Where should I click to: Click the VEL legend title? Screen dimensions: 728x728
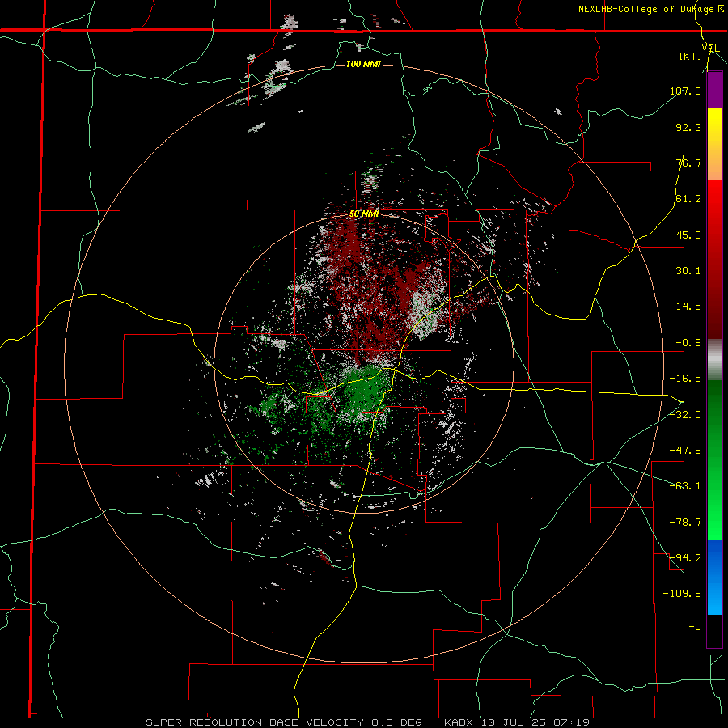710,48
